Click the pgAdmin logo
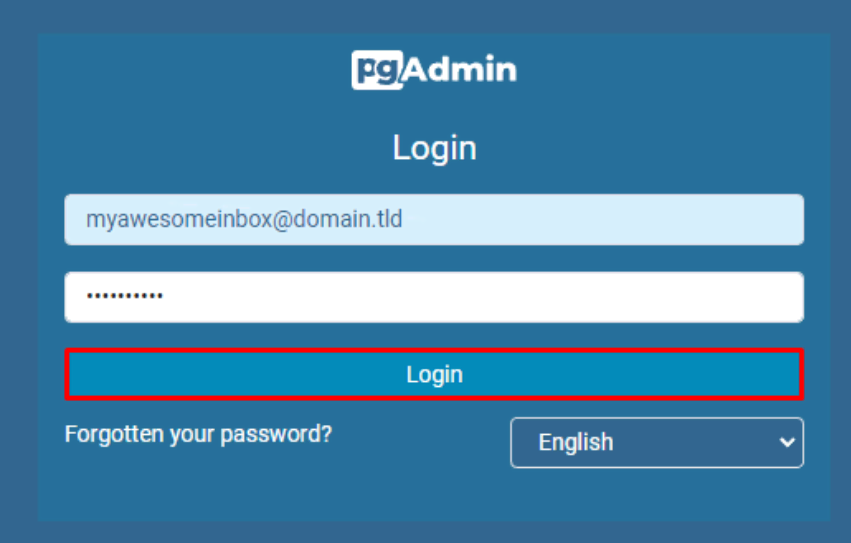This screenshot has height=543, width=851. point(434,70)
